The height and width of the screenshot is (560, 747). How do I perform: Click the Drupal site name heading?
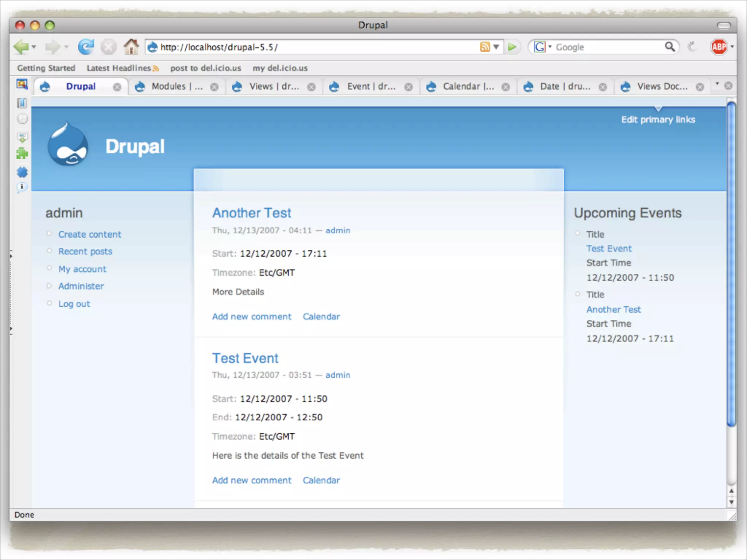click(135, 147)
